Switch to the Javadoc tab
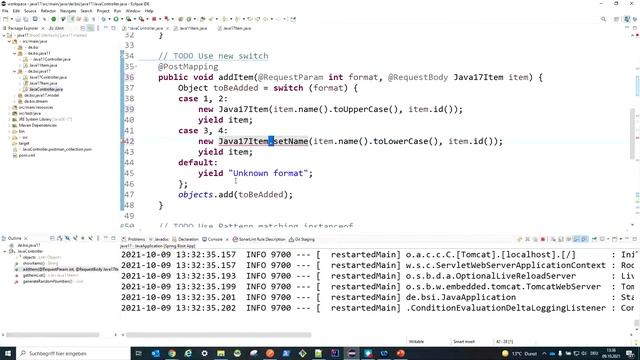 (x=159, y=239)
